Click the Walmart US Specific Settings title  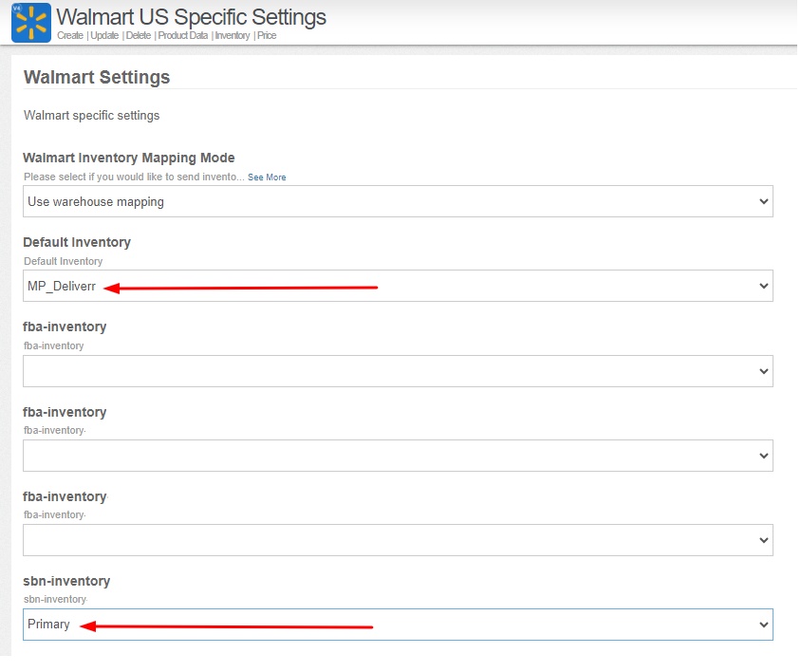click(x=191, y=17)
